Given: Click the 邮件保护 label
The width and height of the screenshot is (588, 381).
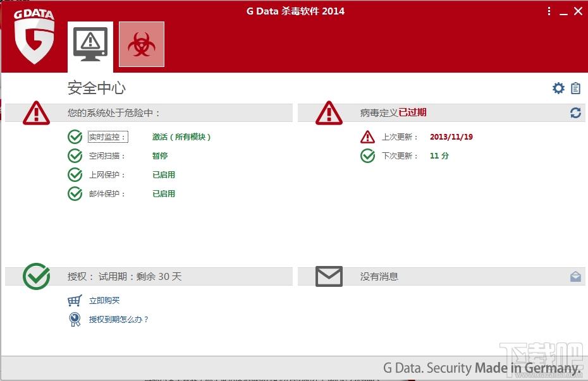Looking at the screenshot, I should (x=107, y=194).
